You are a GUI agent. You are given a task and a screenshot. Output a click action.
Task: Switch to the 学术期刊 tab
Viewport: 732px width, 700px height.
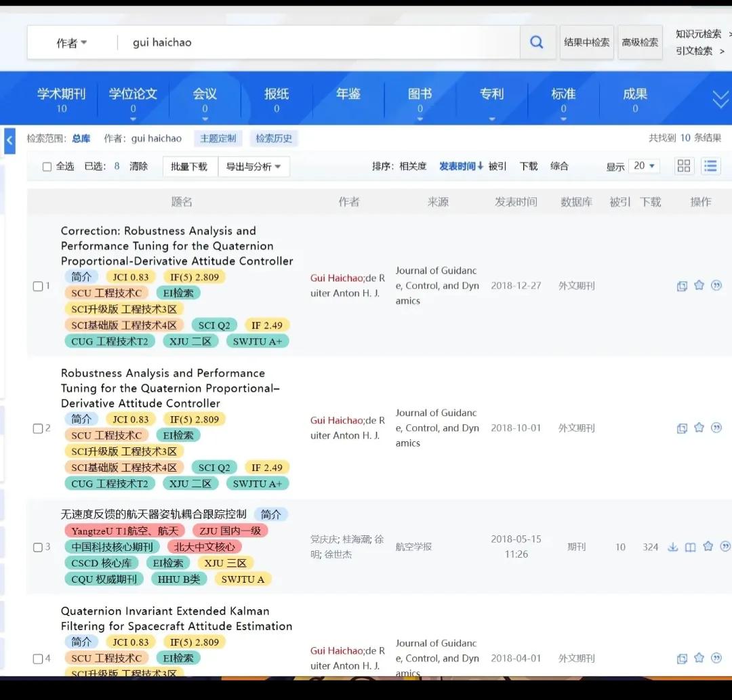coord(62,100)
